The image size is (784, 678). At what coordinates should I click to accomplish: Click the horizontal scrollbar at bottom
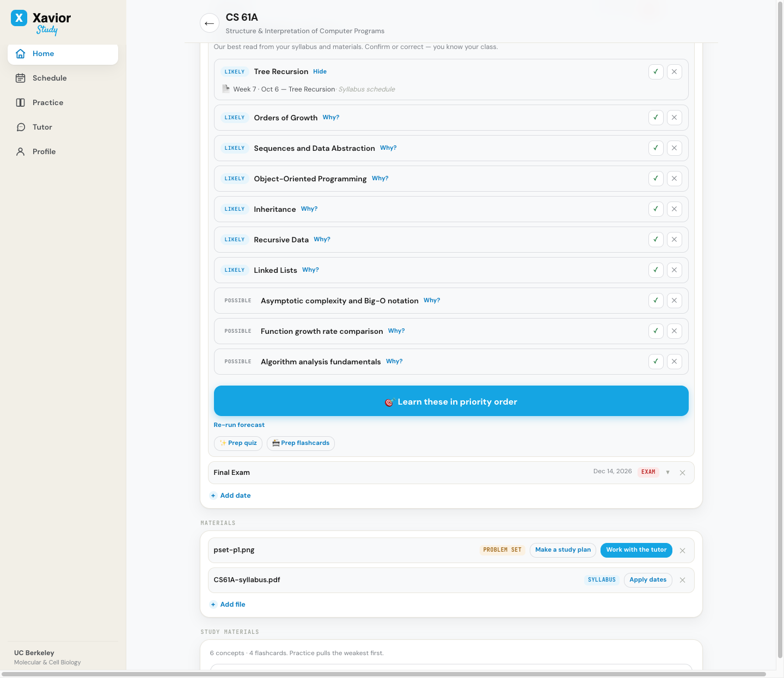pyautogui.click(x=384, y=674)
